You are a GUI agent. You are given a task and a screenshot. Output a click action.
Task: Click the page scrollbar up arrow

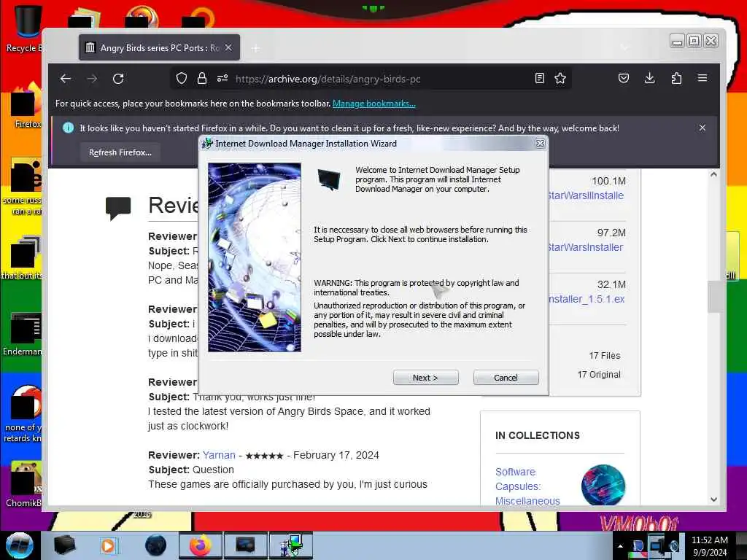pos(713,175)
